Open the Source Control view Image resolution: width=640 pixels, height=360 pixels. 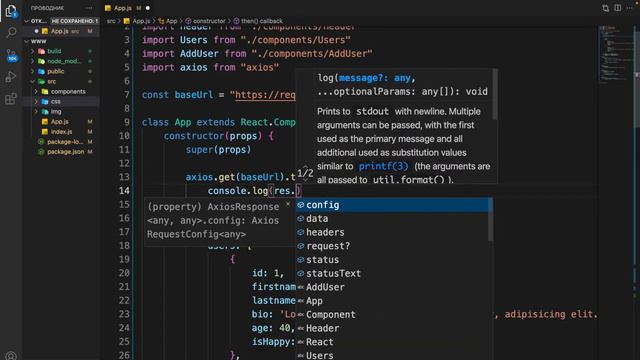(x=11, y=55)
